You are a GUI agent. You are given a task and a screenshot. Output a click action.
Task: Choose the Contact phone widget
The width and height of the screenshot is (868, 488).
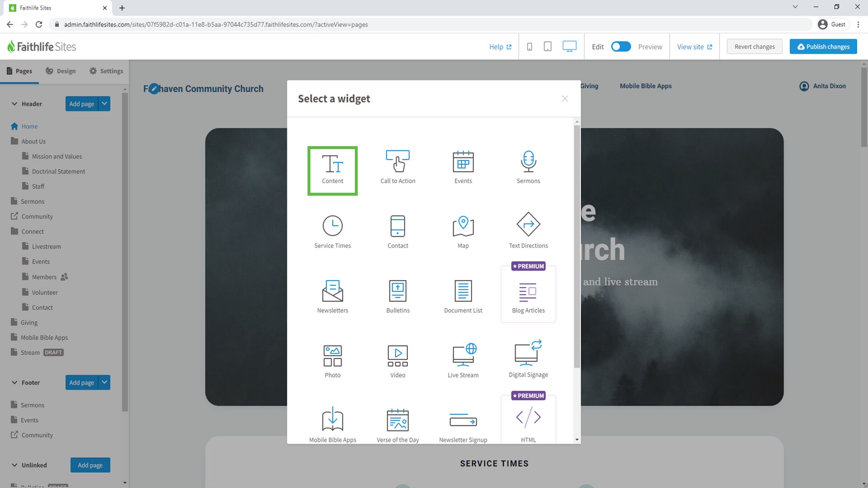[398, 232]
